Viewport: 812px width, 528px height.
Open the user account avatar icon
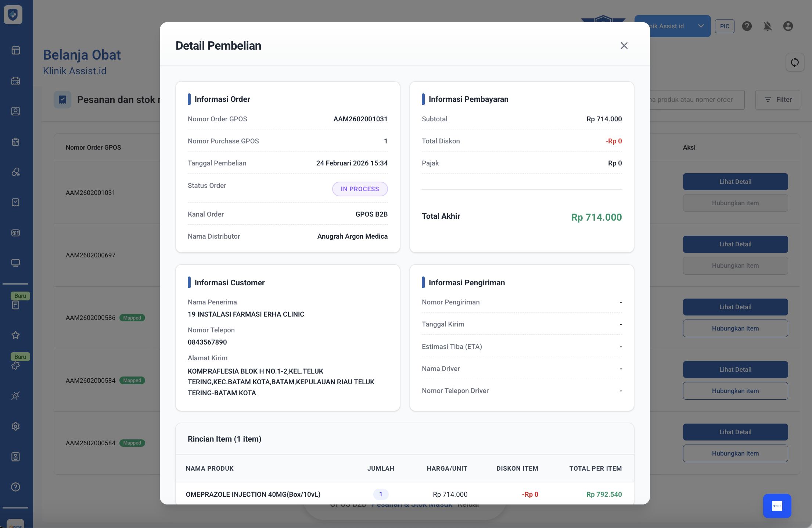coord(788,26)
